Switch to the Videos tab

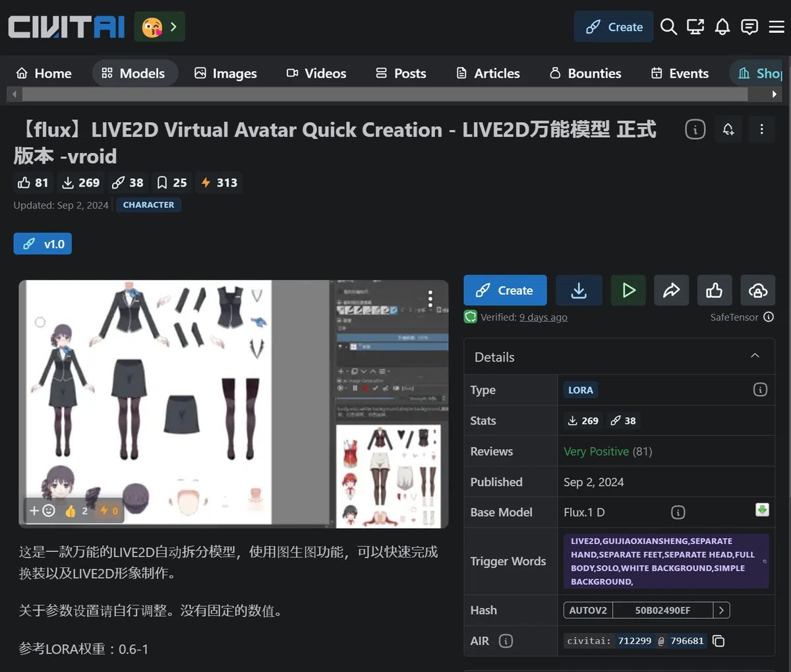pyautogui.click(x=316, y=73)
